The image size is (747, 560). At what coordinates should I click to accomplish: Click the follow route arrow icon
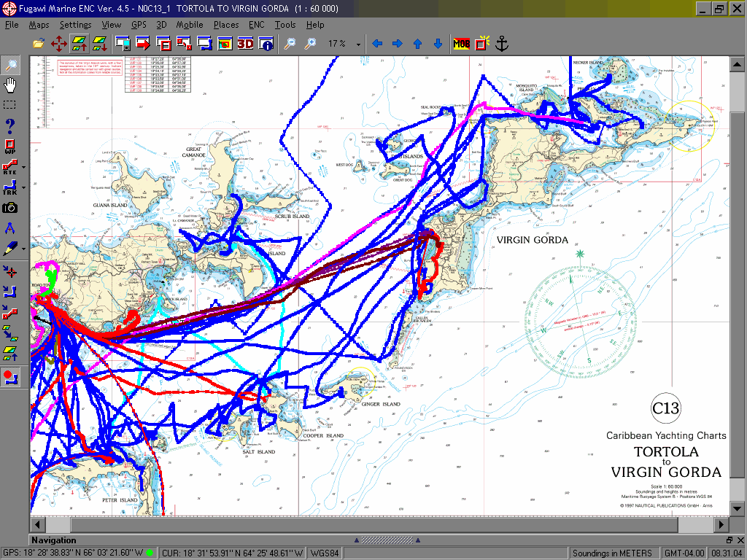pyautogui.click(x=10, y=312)
